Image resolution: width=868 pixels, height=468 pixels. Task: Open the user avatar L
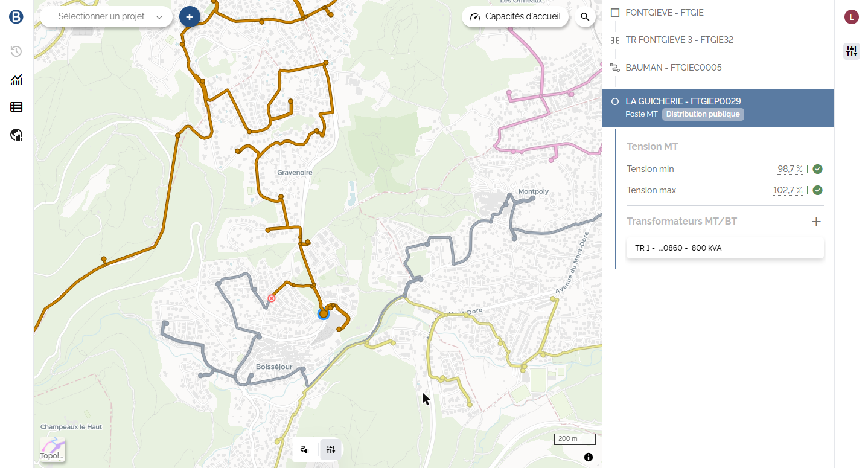pos(851,17)
